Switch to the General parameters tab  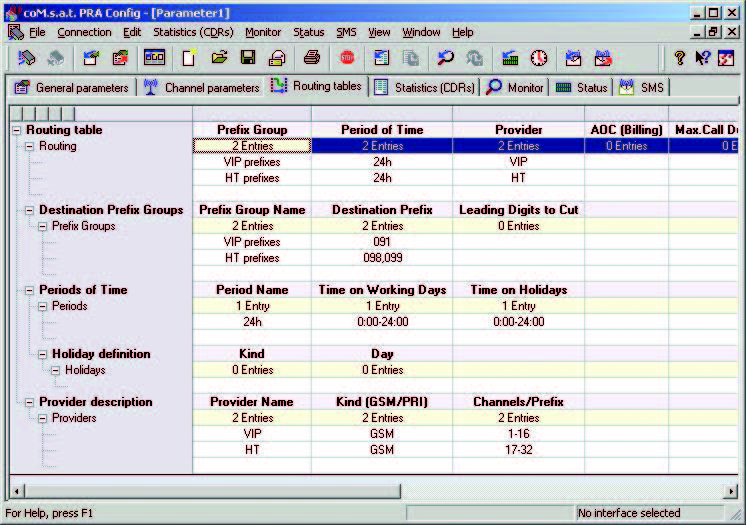72,88
